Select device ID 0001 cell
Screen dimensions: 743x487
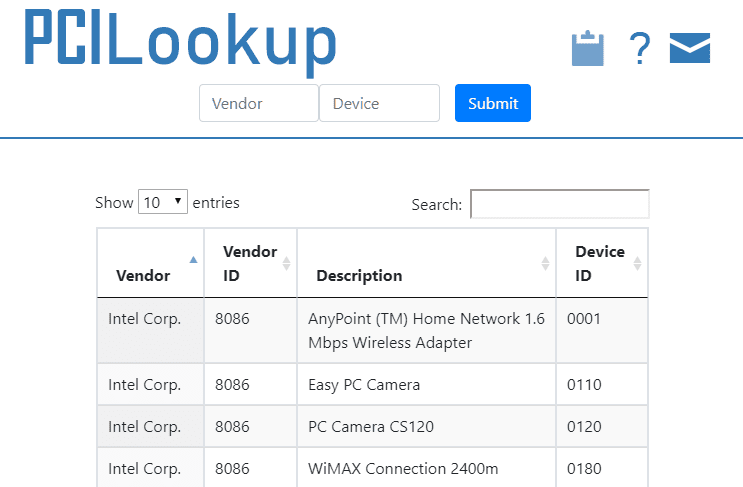(x=602, y=331)
